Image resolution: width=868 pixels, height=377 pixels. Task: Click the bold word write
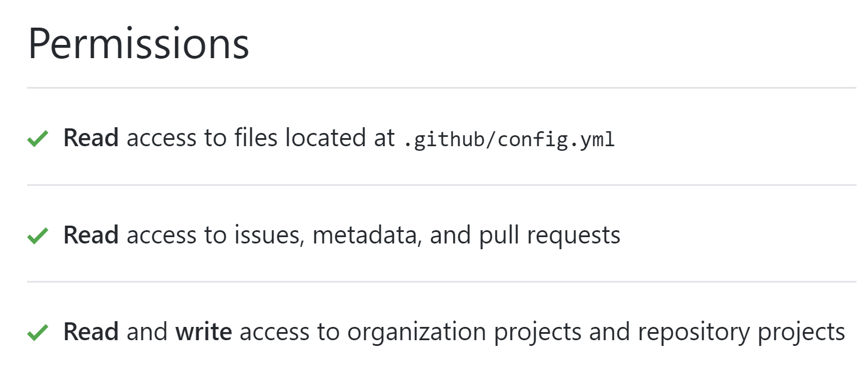[x=204, y=332]
